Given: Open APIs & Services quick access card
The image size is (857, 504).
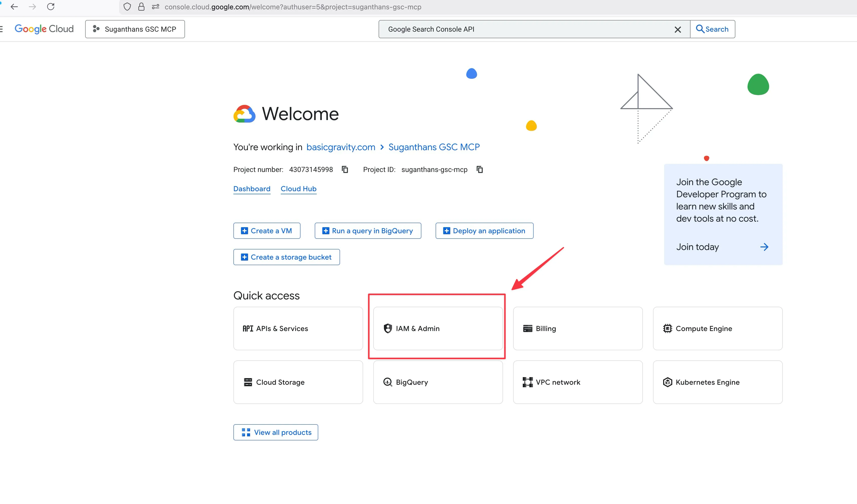Looking at the screenshot, I should click(x=298, y=328).
